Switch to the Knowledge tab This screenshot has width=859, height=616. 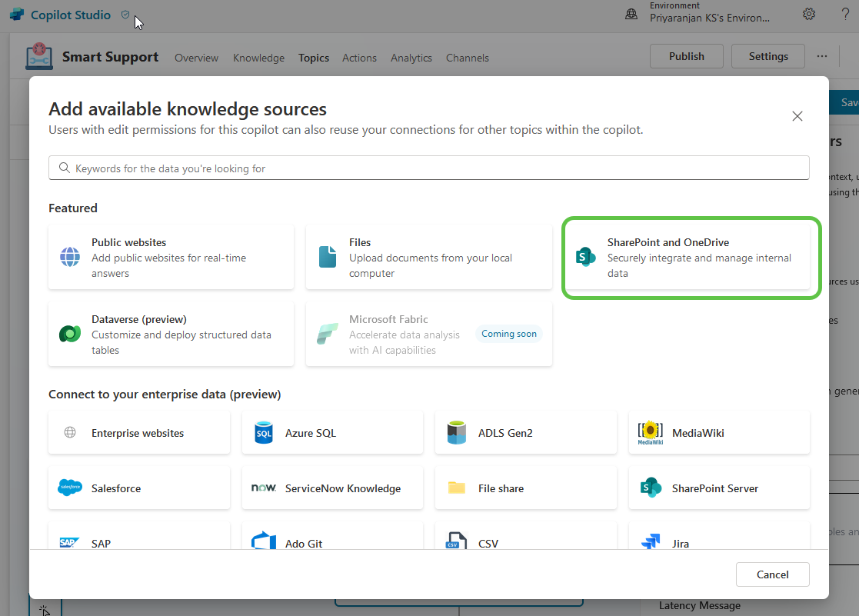(x=258, y=58)
